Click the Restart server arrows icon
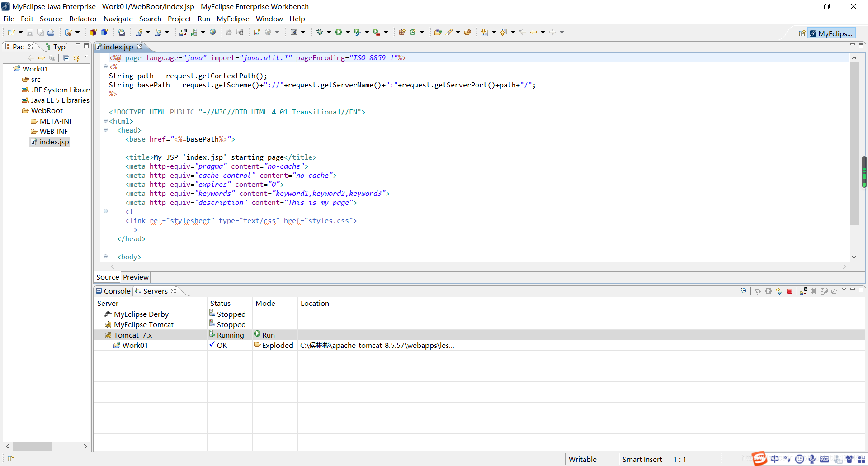 pyautogui.click(x=779, y=291)
